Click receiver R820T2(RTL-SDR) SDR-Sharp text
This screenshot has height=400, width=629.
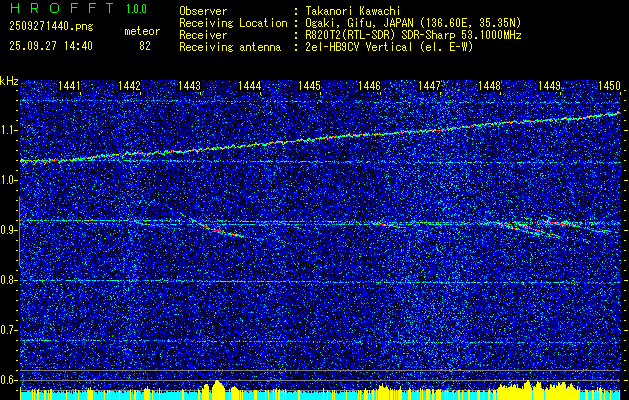tap(413, 35)
